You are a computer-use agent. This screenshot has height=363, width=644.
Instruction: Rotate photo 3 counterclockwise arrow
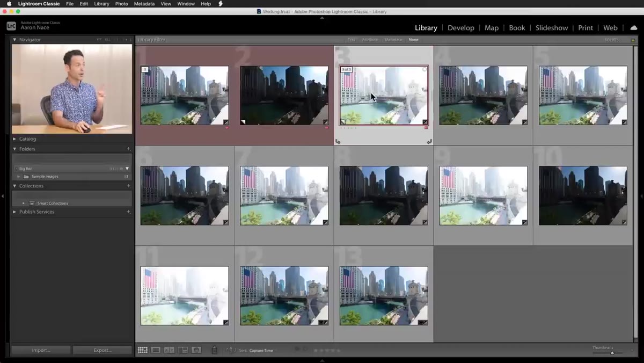point(338,142)
